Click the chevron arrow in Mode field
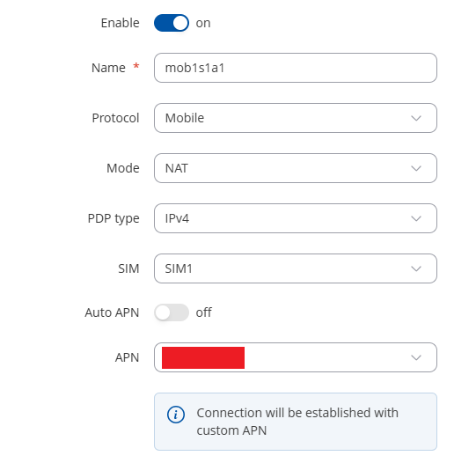Image resolution: width=476 pixels, height=463 pixels. pos(416,168)
